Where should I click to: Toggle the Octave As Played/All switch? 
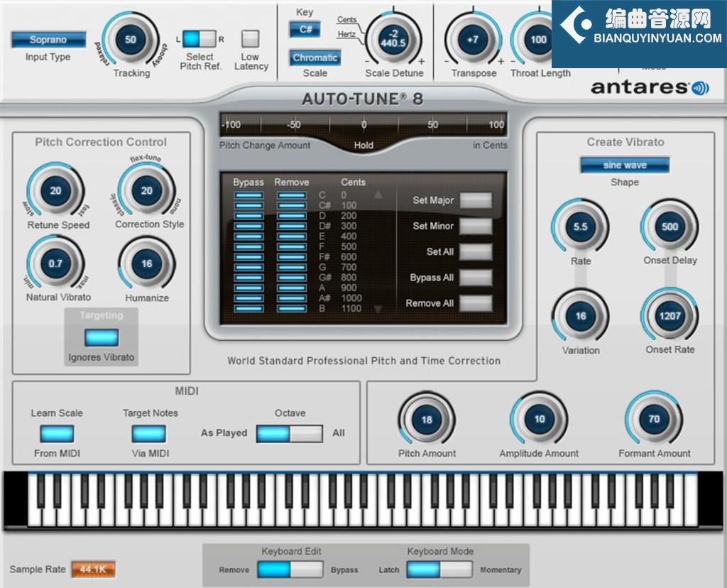tap(290, 434)
